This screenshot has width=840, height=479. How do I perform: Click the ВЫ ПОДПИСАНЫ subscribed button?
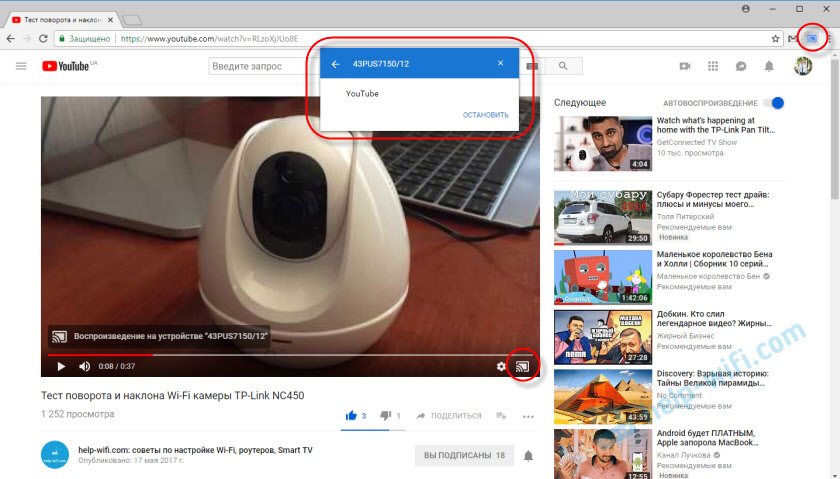tap(464, 455)
